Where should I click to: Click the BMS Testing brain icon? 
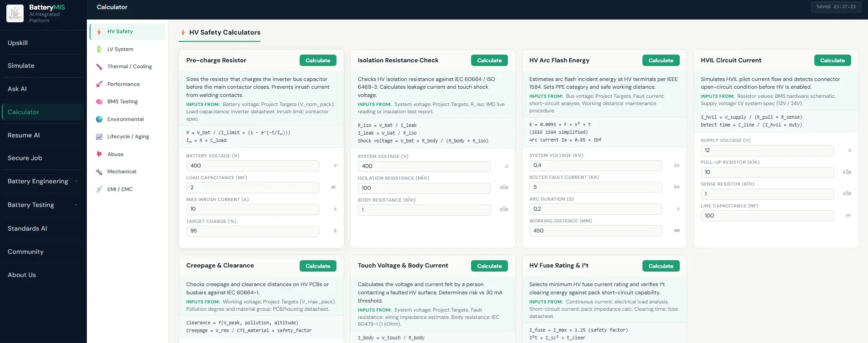99,101
